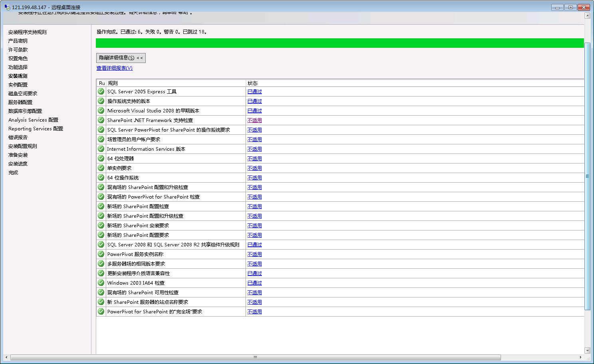Open the 查看详细报表(V) link
This screenshot has height=364, width=594.
tap(115, 68)
